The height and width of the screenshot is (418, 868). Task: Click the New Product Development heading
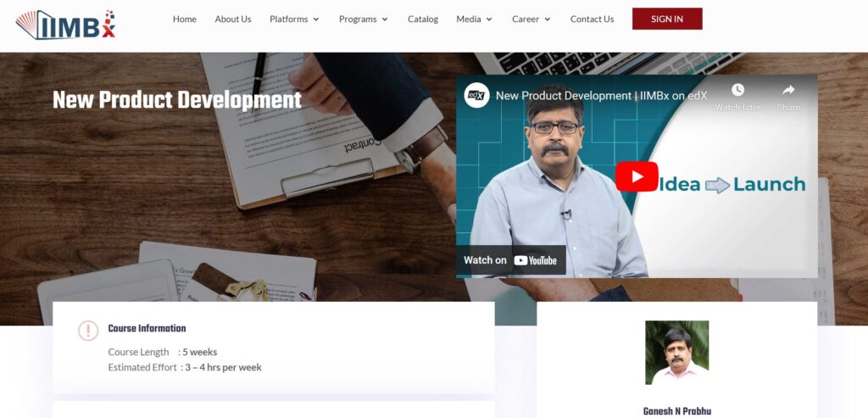click(177, 100)
